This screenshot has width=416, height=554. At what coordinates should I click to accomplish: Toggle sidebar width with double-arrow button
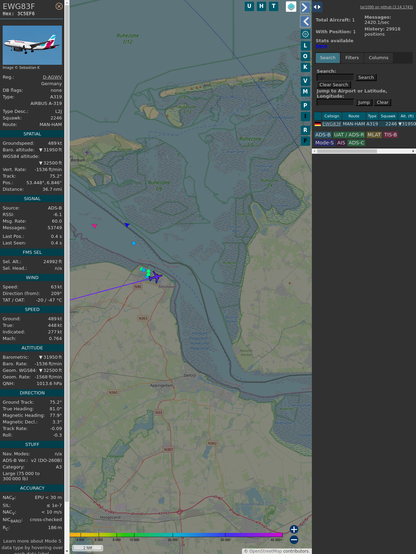coord(317,7)
